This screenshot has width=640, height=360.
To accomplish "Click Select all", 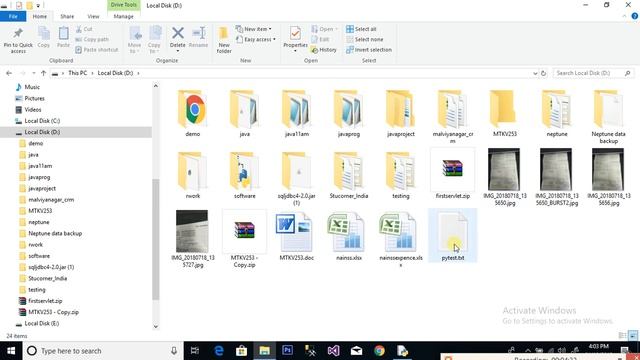I will [361, 29].
